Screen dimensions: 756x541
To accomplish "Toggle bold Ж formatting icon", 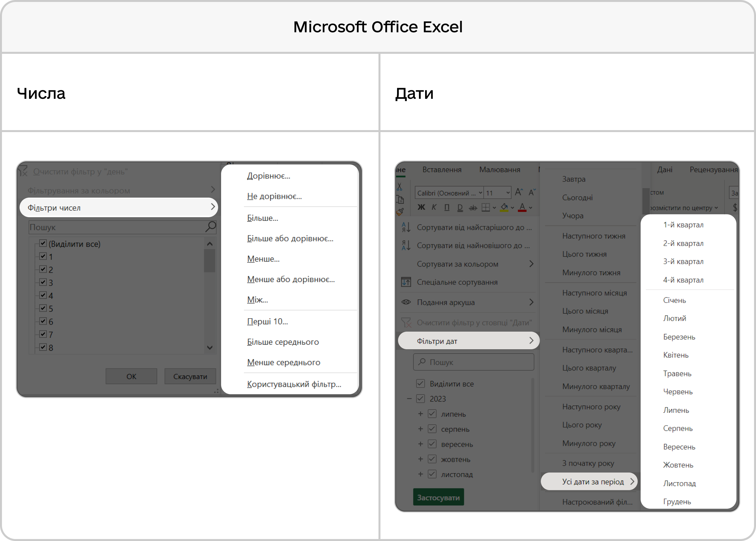I will tap(421, 207).
